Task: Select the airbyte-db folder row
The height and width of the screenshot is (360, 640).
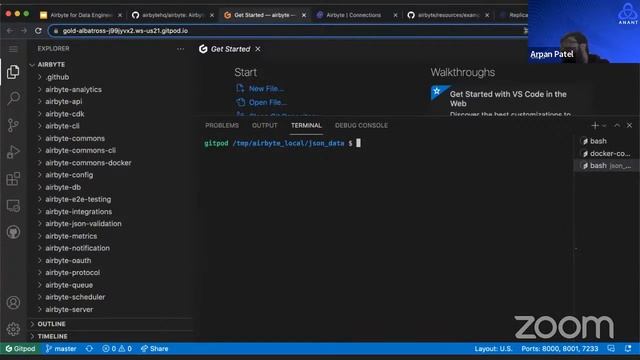Action: tap(110, 187)
